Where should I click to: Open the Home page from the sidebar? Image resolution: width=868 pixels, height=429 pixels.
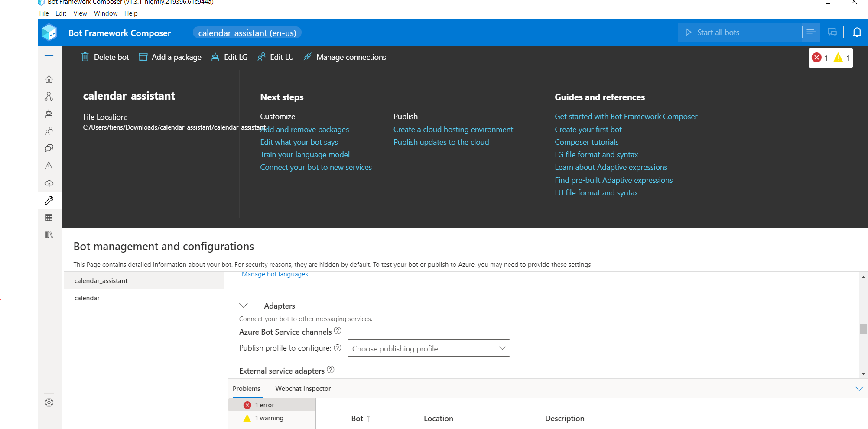click(x=49, y=79)
